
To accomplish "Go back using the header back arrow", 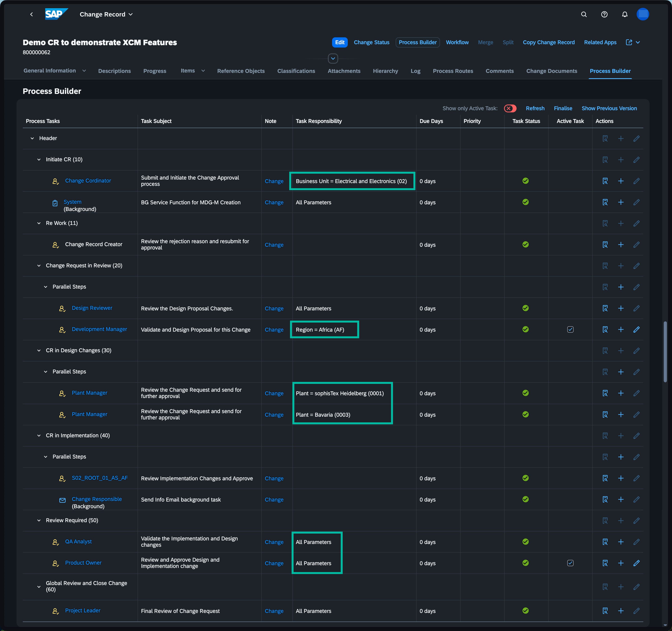I will (x=31, y=14).
